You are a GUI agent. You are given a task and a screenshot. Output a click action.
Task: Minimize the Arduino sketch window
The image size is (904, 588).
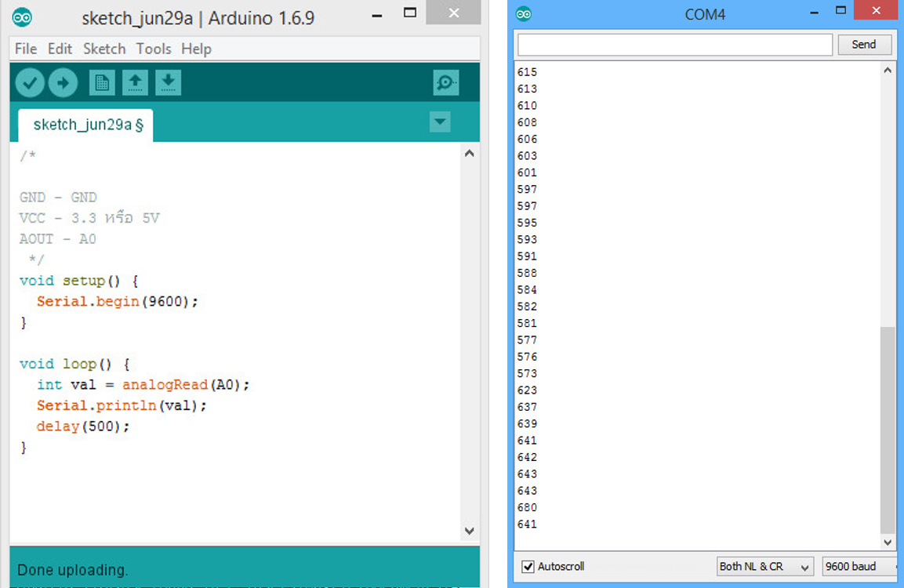[377, 15]
